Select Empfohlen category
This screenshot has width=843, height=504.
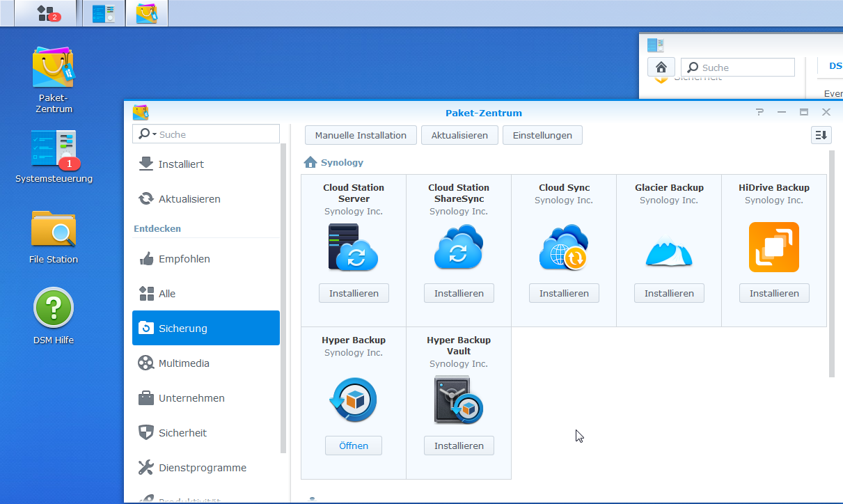[206, 259]
